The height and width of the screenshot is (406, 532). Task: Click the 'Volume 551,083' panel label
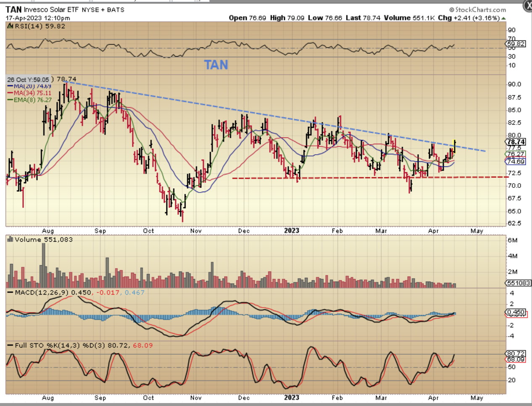point(44,239)
